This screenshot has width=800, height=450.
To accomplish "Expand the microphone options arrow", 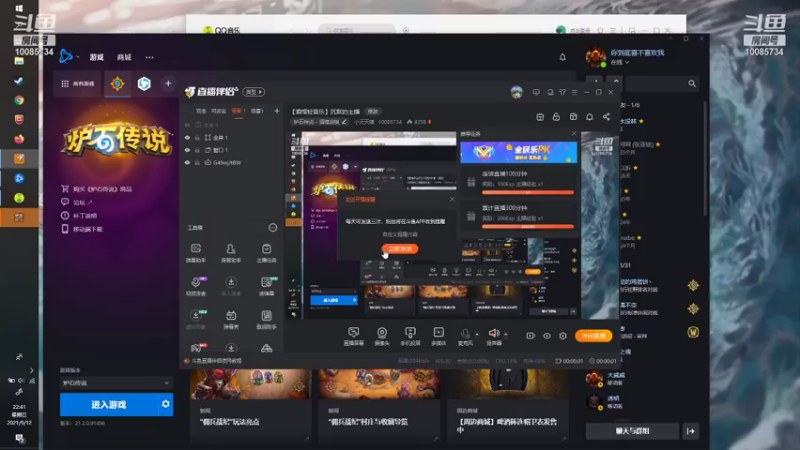I will click(x=477, y=335).
